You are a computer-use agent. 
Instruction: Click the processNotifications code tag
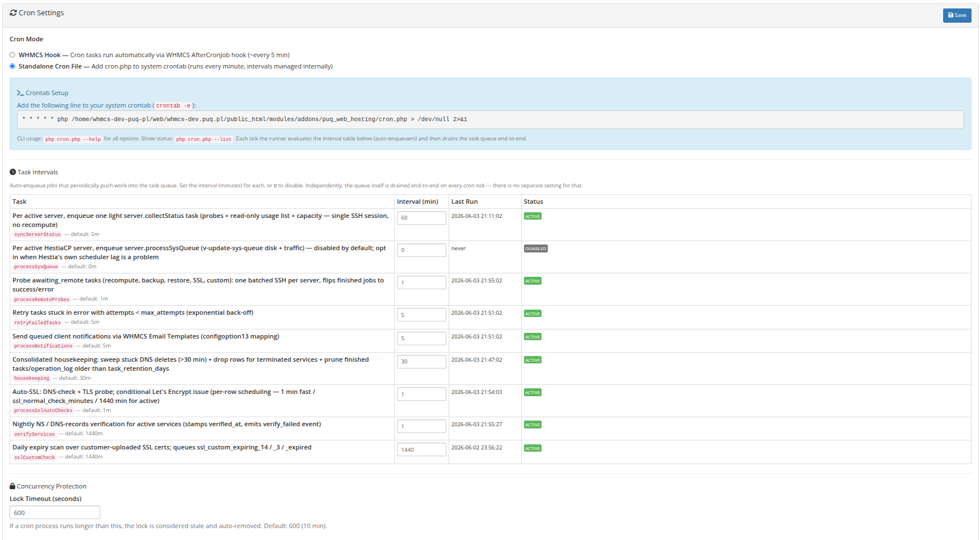click(43, 346)
